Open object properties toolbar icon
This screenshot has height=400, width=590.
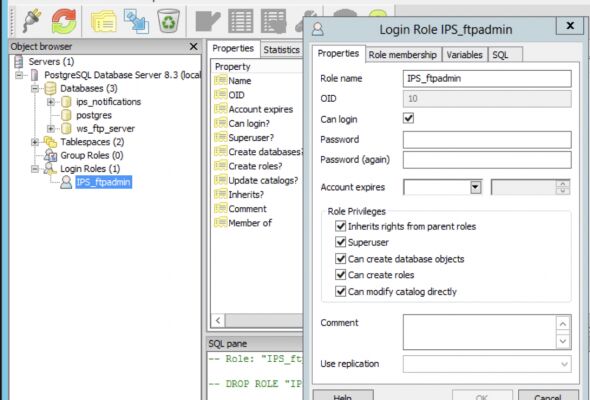tap(103, 22)
